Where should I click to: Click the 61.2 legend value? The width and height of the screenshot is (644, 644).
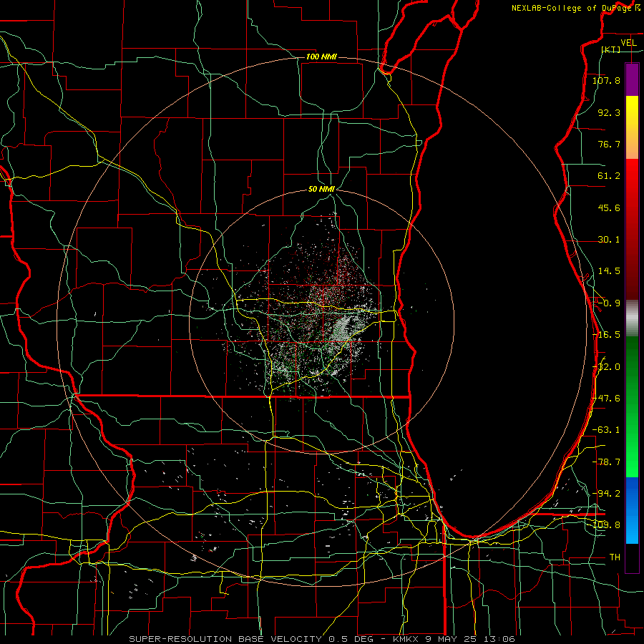click(x=609, y=176)
